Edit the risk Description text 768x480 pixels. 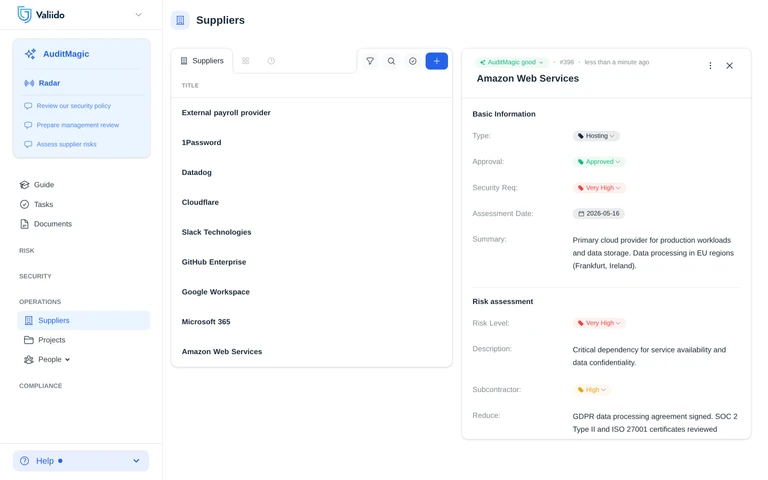(649, 356)
